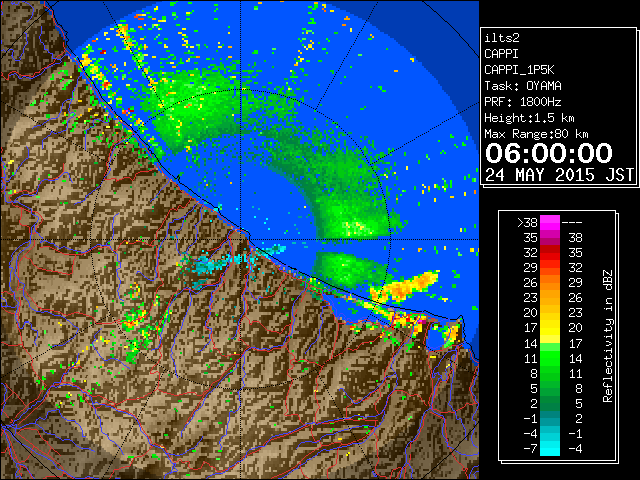Click the 'CAPPI_1P5K' product name text
The height and width of the screenshot is (480, 640).
point(519,70)
